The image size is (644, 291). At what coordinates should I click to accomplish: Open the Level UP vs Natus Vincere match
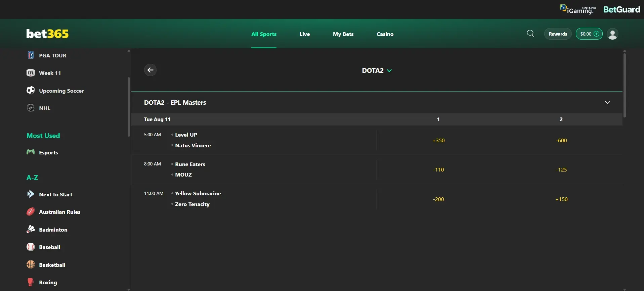pyautogui.click(x=254, y=140)
